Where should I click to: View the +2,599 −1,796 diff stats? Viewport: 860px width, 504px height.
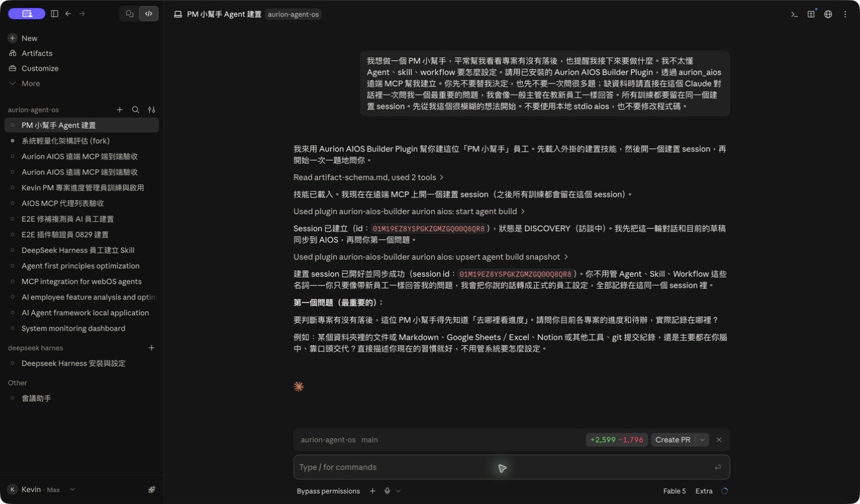click(x=617, y=440)
